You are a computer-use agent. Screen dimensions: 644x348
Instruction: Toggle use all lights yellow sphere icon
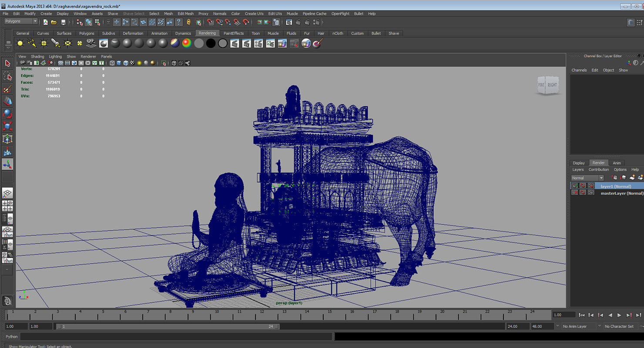pyautogui.click(x=139, y=63)
